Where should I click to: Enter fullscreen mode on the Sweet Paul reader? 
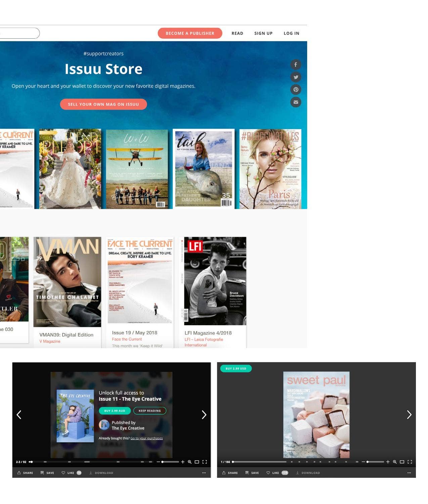coord(410,462)
